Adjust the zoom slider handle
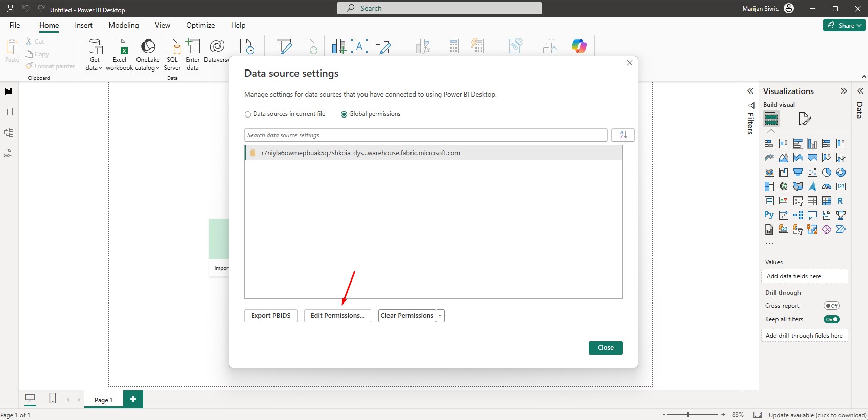The height and width of the screenshot is (420, 868). [x=689, y=415]
